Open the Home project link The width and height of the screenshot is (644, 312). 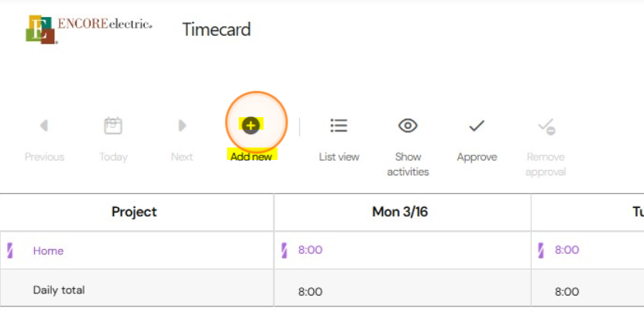(x=48, y=251)
